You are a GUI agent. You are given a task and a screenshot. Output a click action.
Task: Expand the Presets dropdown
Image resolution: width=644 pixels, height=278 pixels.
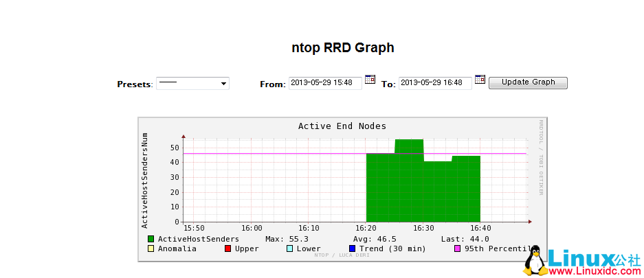(x=192, y=83)
